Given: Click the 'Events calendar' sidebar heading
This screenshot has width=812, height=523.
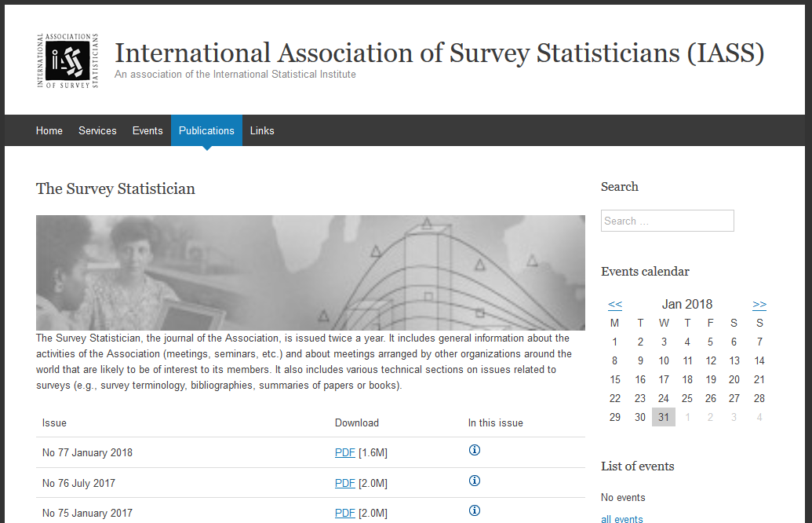Looking at the screenshot, I should [x=645, y=272].
